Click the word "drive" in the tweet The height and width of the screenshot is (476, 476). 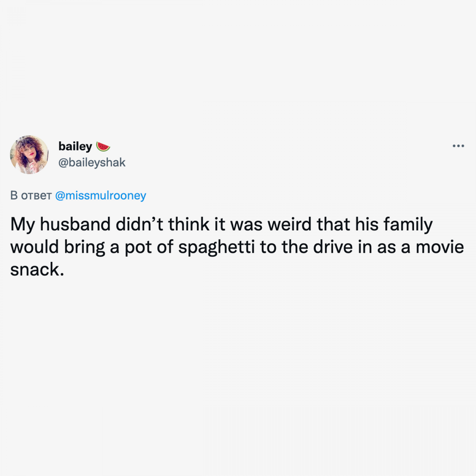333,247
